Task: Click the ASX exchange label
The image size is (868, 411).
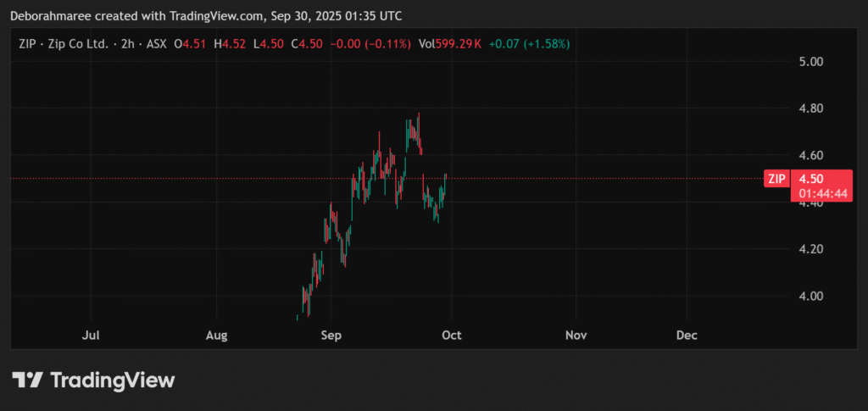Action: pos(157,43)
